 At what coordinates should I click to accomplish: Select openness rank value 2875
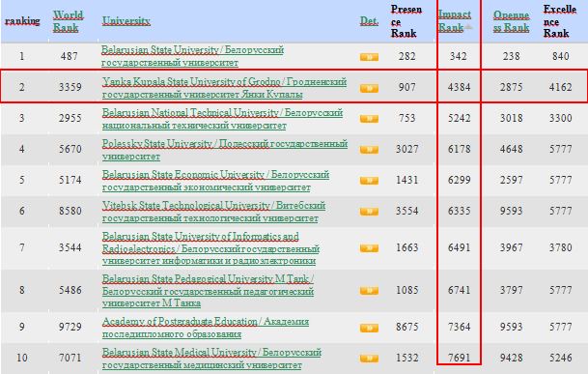[x=512, y=87]
